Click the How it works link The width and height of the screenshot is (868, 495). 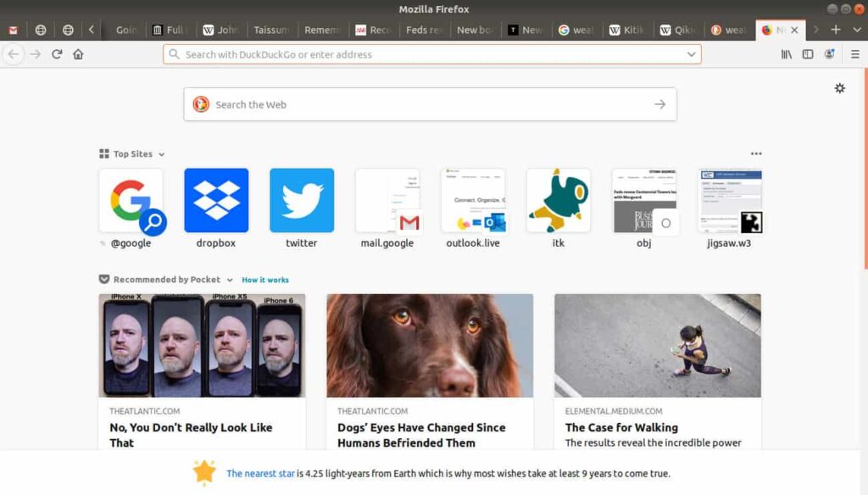[265, 280]
